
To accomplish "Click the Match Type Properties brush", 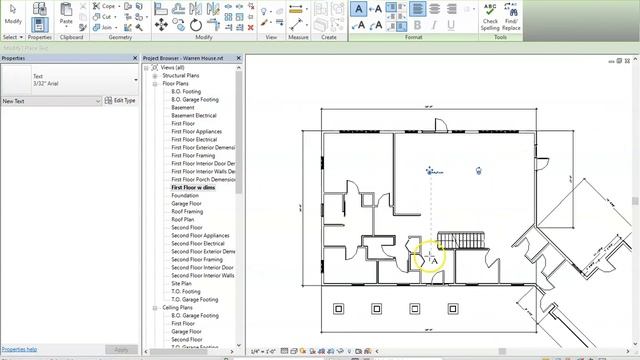I will pos(83,27).
